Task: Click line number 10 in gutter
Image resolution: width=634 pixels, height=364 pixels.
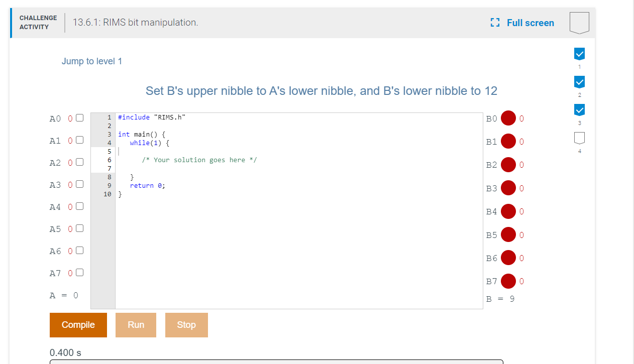Action: tap(108, 194)
